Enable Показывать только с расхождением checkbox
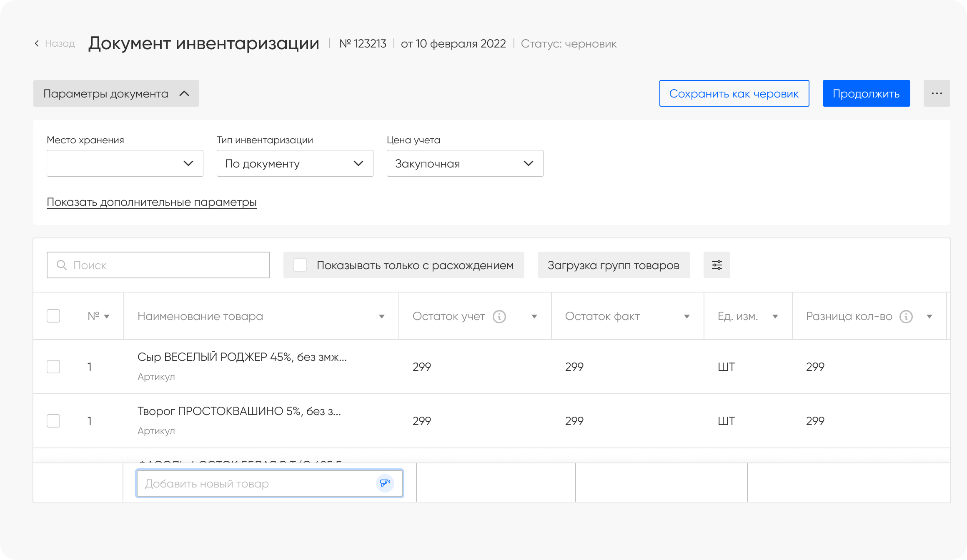The image size is (967, 560). 300,265
